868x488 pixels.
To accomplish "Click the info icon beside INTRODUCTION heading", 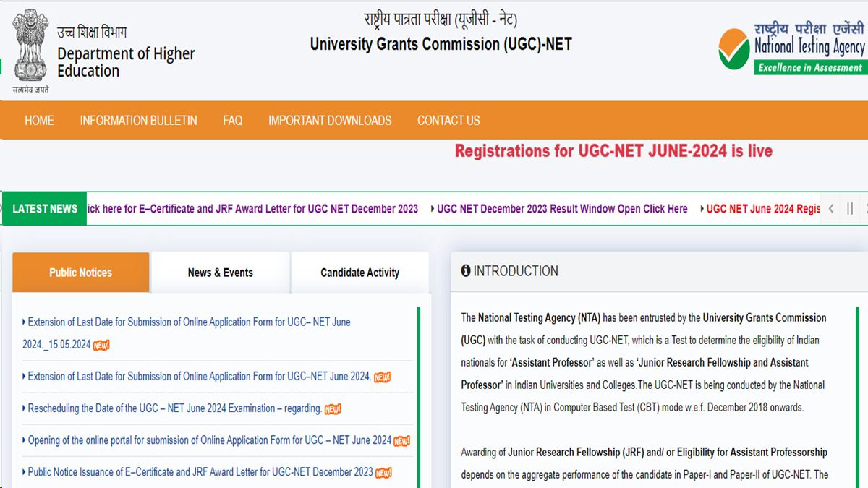I will point(465,271).
